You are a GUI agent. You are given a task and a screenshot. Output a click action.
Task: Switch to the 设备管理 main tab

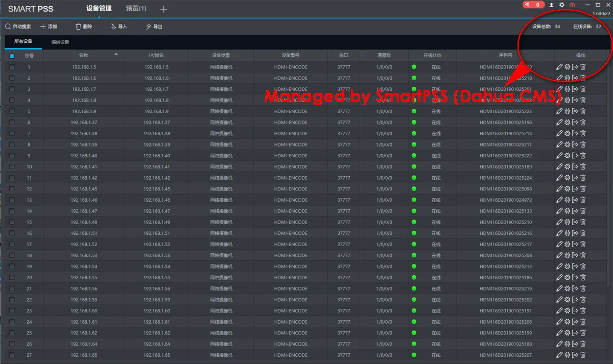99,8
